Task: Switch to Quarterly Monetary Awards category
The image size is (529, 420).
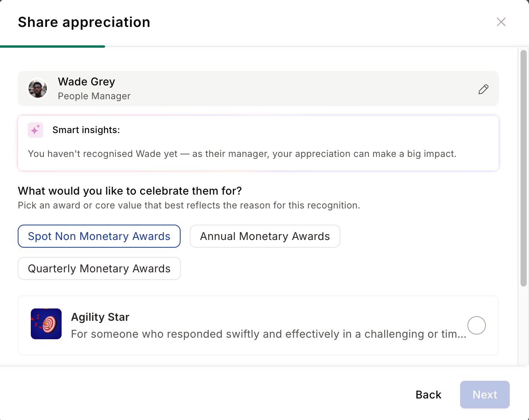Action: point(99,268)
